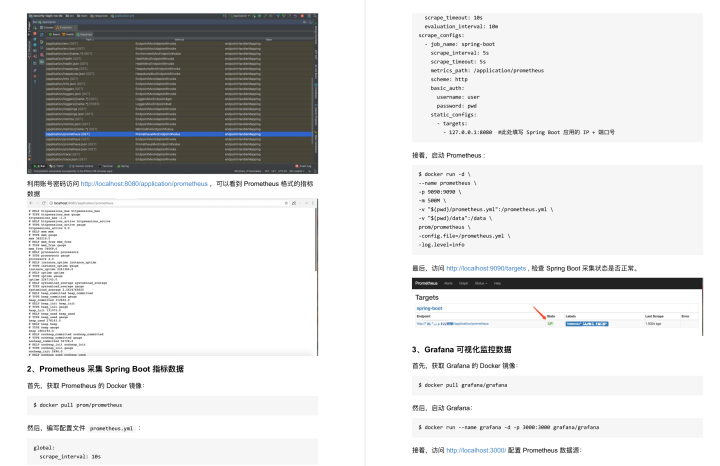
Task: Click the '$ docker run -d \' line
Action: [444, 174]
